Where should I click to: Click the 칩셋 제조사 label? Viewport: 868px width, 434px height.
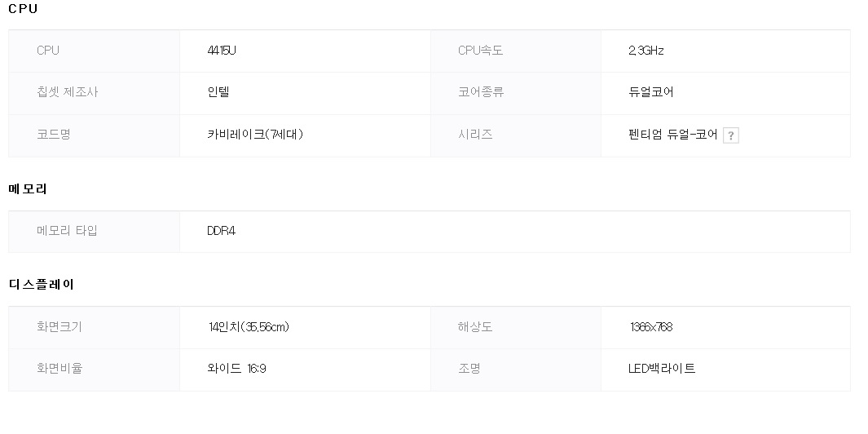point(67,92)
